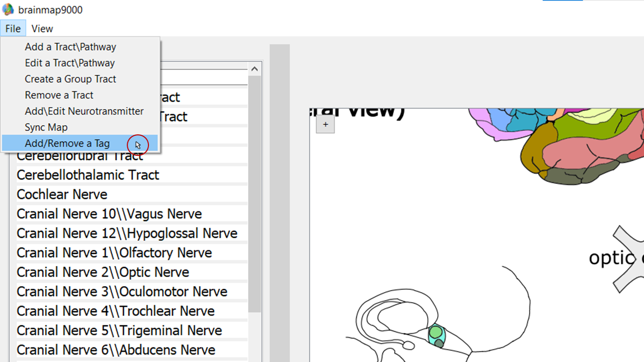This screenshot has height=362, width=644.
Task: Select Cranial Nerve 2 Optic Nerve
Action: (103, 273)
